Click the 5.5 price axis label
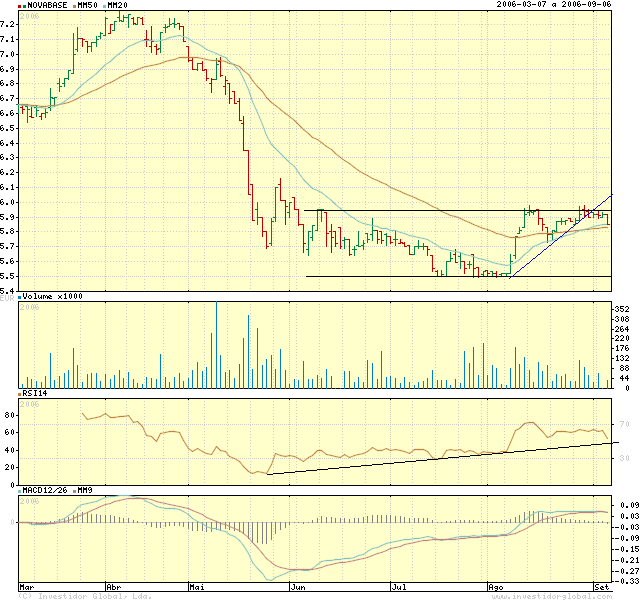 pyautogui.click(x=7, y=276)
